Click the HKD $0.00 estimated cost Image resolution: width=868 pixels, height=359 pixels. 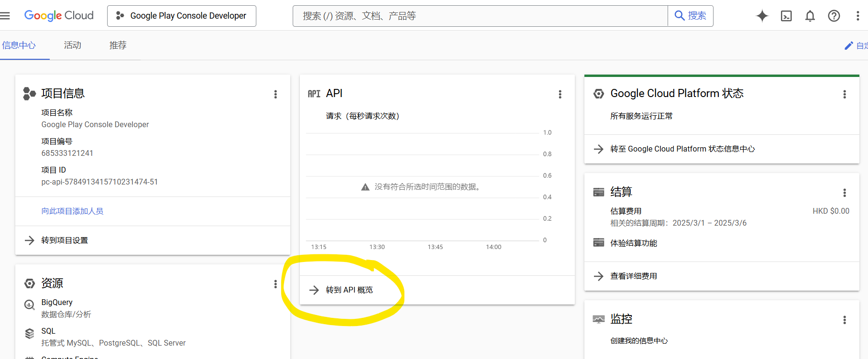coord(831,211)
